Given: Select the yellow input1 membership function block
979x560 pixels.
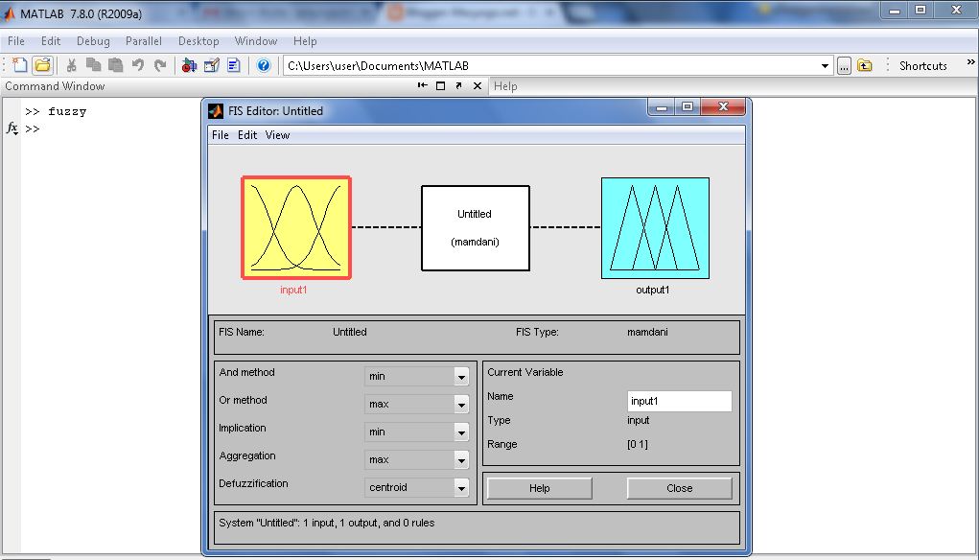Looking at the screenshot, I should coord(295,227).
